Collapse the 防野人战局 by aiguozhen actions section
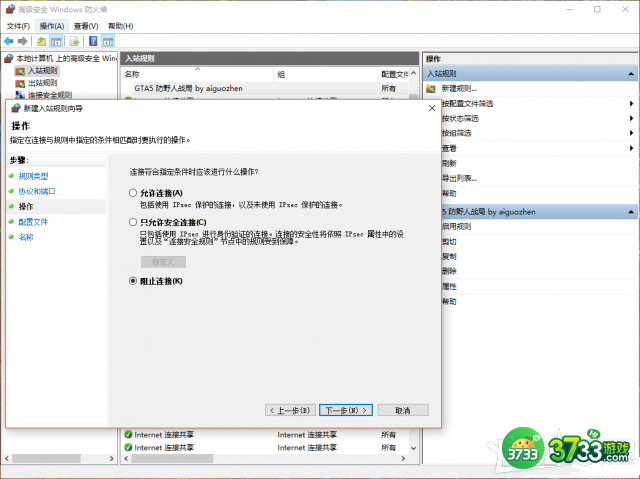This screenshot has width=640, height=479. click(631, 212)
